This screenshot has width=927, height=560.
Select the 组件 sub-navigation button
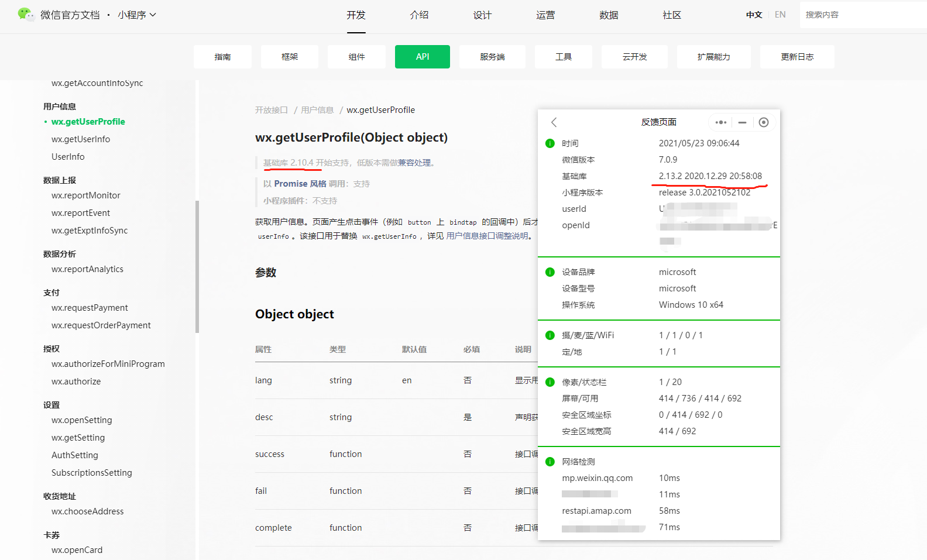pyautogui.click(x=356, y=57)
